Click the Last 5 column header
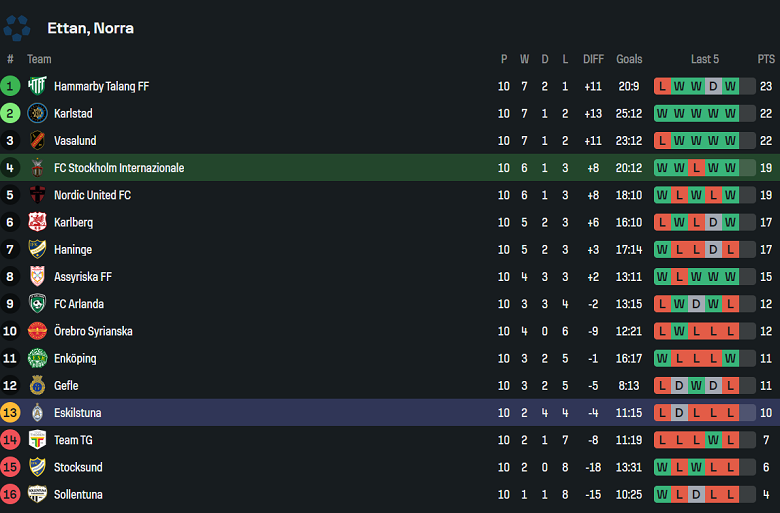Screen dimensions: 780x513 tap(704, 59)
